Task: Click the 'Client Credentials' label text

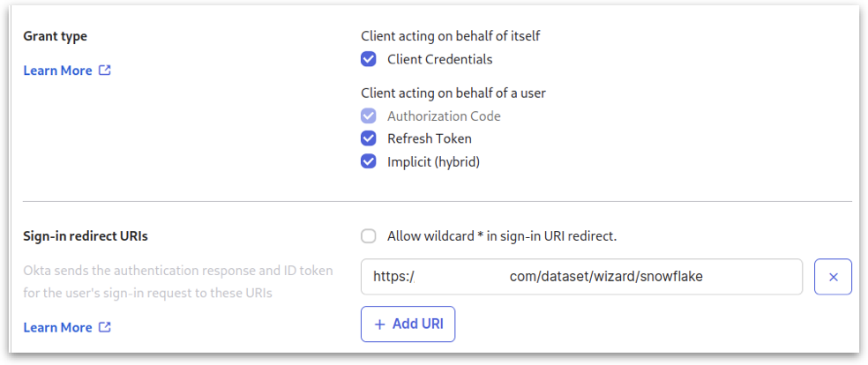Action: 439,59
